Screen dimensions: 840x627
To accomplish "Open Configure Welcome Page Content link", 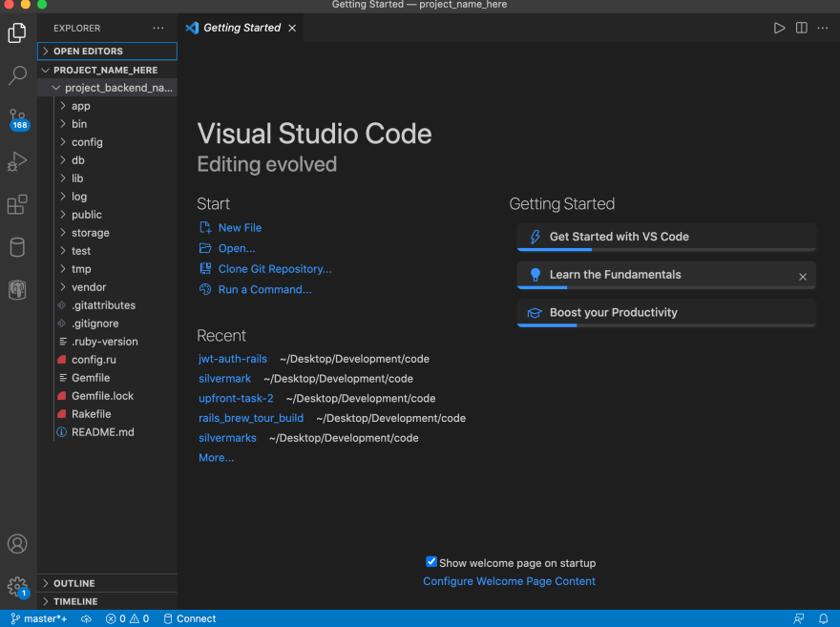I will point(509,581).
